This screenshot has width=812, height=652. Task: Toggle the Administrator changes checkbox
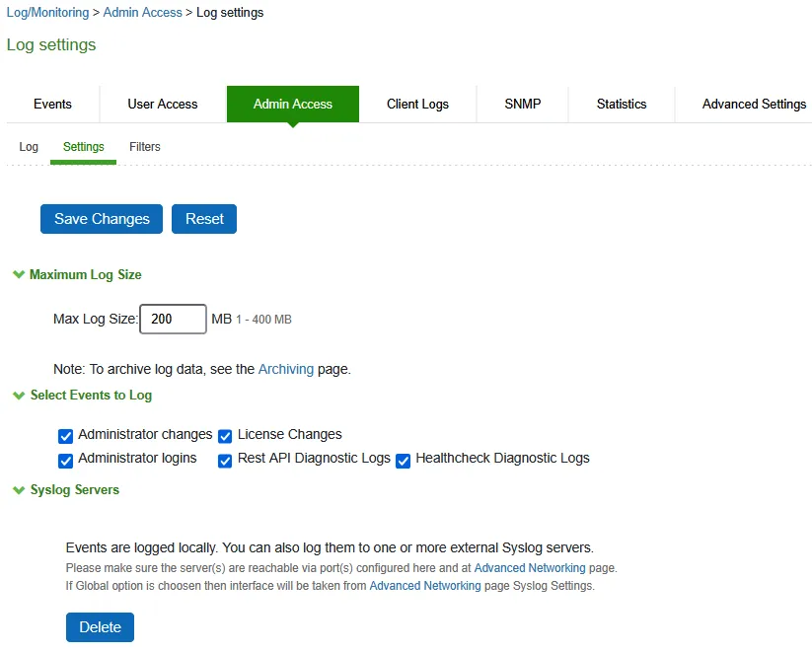66,436
